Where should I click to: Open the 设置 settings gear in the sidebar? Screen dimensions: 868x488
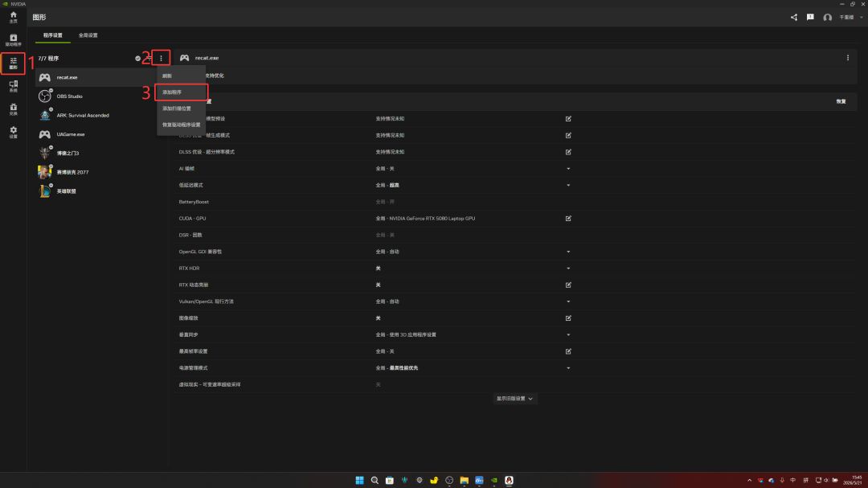click(14, 133)
